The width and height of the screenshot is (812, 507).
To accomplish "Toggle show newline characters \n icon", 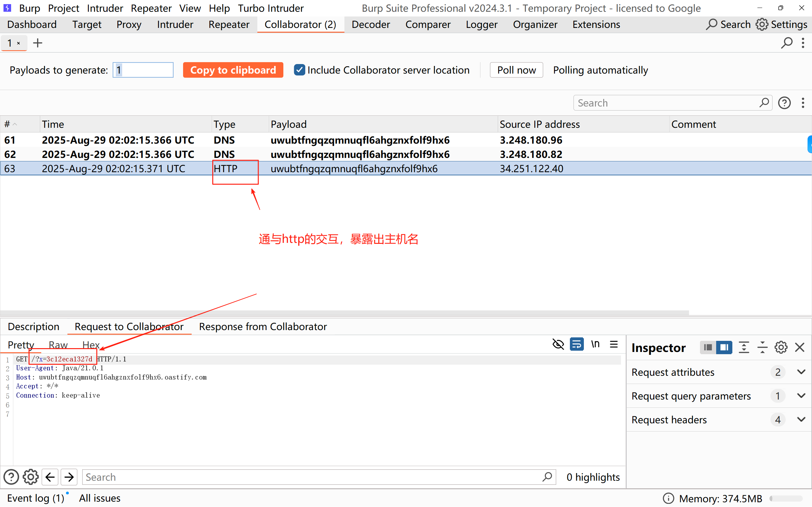I will [x=595, y=344].
